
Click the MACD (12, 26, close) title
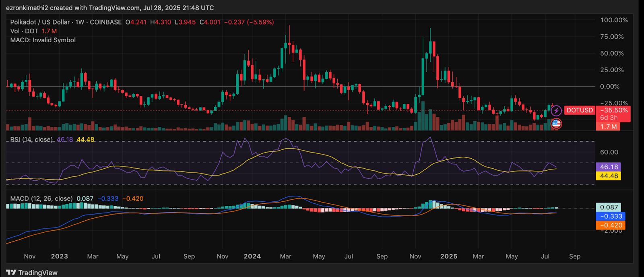pyautogui.click(x=41, y=198)
